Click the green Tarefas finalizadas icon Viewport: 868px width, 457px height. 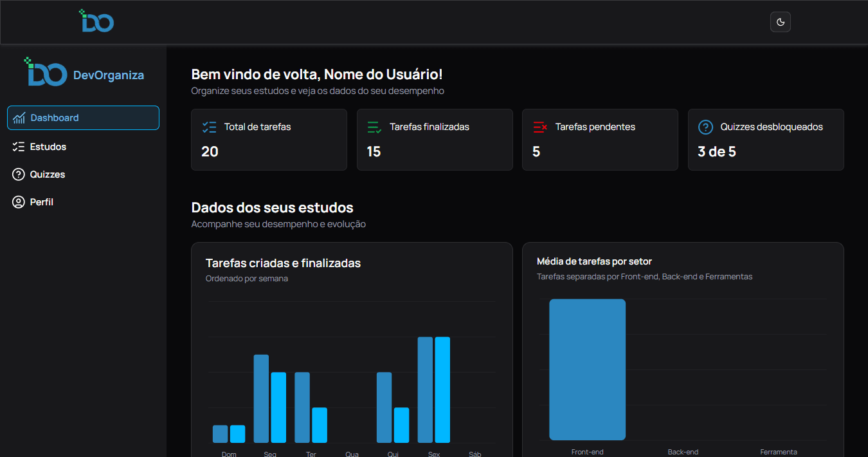(x=374, y=127)
